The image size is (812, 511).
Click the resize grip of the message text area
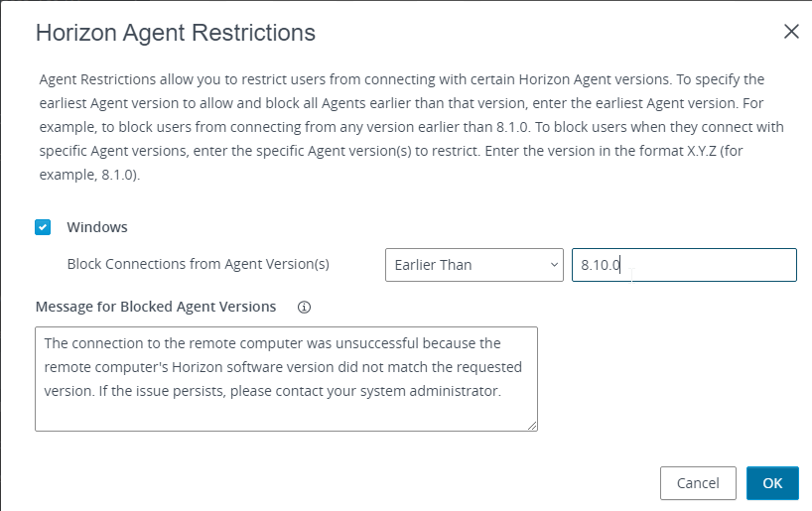point(532,426)
